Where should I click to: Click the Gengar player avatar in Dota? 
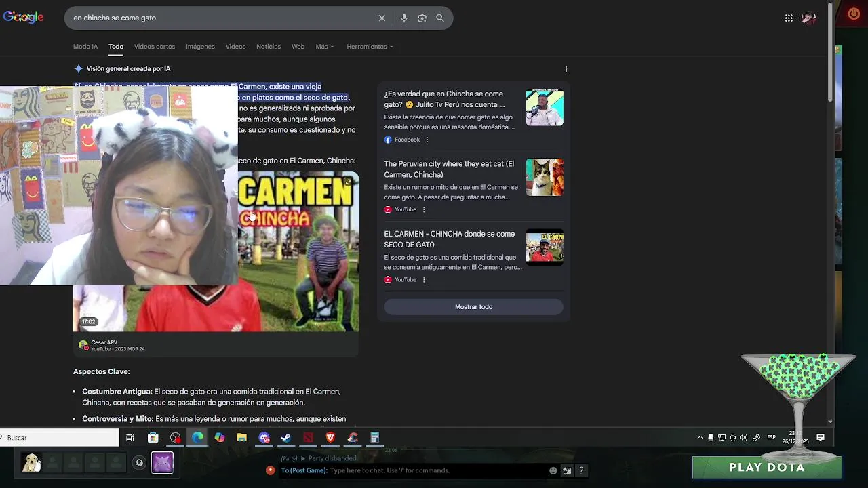(x=162, y=463)
